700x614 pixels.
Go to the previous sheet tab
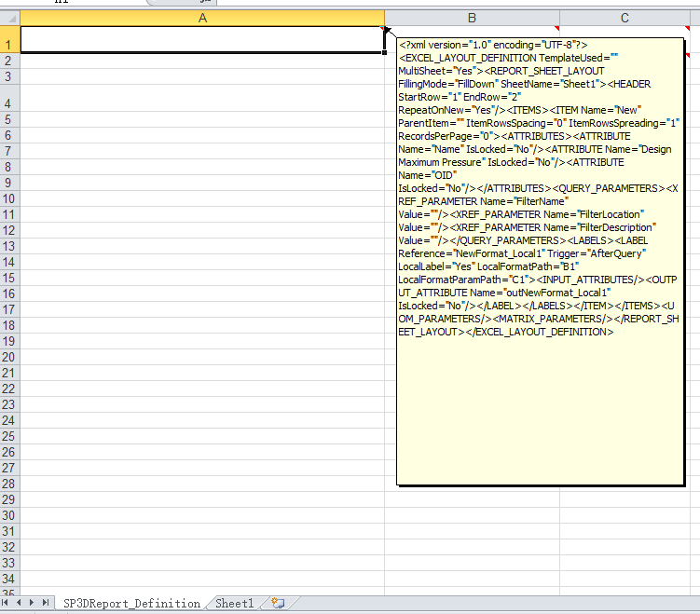coord(19,603)
